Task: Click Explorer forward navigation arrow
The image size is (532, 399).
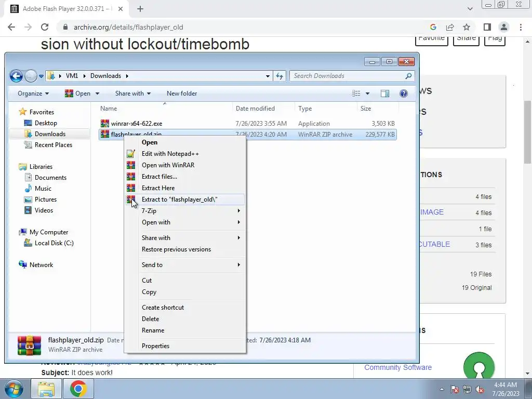Action: (x=31, y=76)
